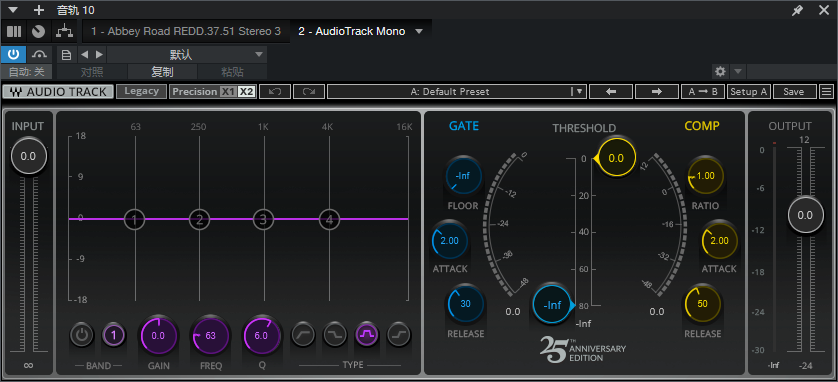Image resolution: width=838 pixels, height=382 pixels.
Task: Click the EQ Gain knob
Action: tap(158, 336)
